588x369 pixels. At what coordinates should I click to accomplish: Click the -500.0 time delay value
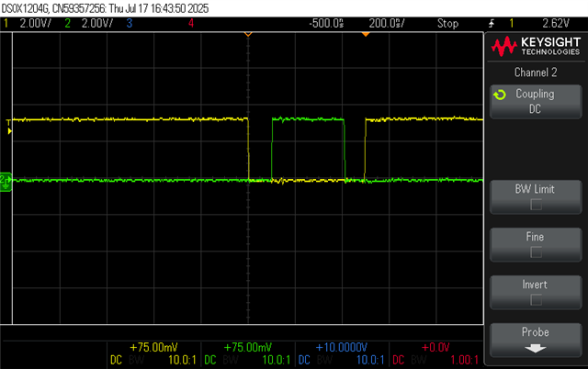(326, 24)
